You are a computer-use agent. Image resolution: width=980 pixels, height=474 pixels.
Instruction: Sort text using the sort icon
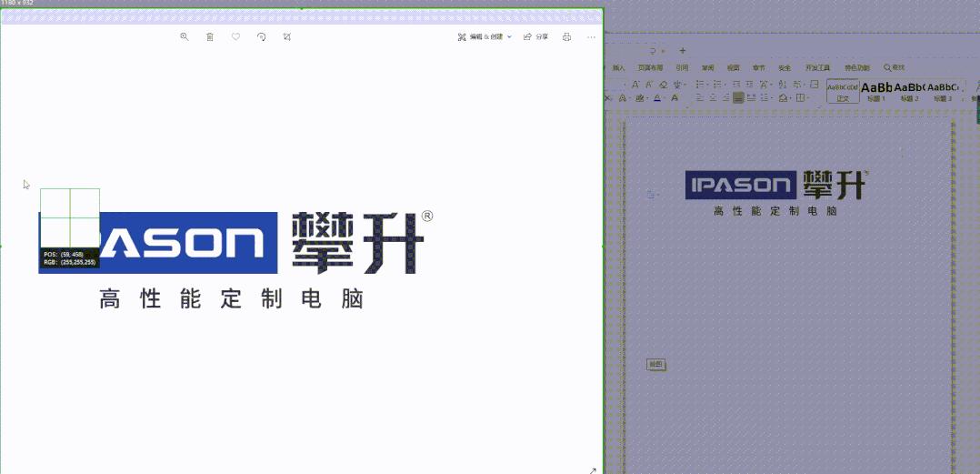click(783, 85)
